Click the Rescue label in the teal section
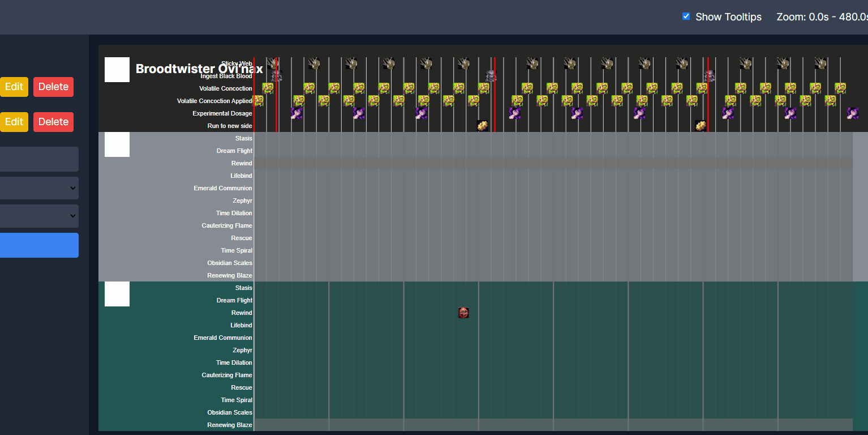868x435 pixels. [242, 387]
